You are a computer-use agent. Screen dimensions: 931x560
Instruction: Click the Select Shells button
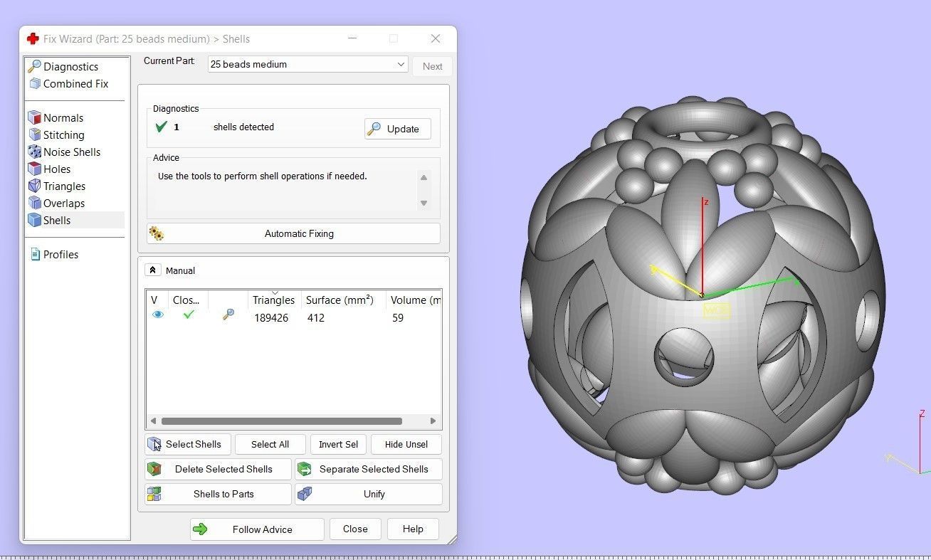[188, 444]
